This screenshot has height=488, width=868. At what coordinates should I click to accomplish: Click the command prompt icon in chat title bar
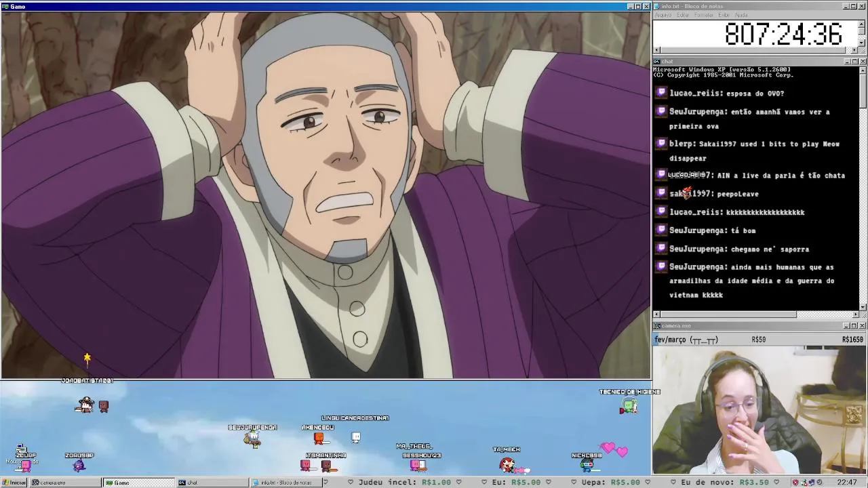pos(657,62)
